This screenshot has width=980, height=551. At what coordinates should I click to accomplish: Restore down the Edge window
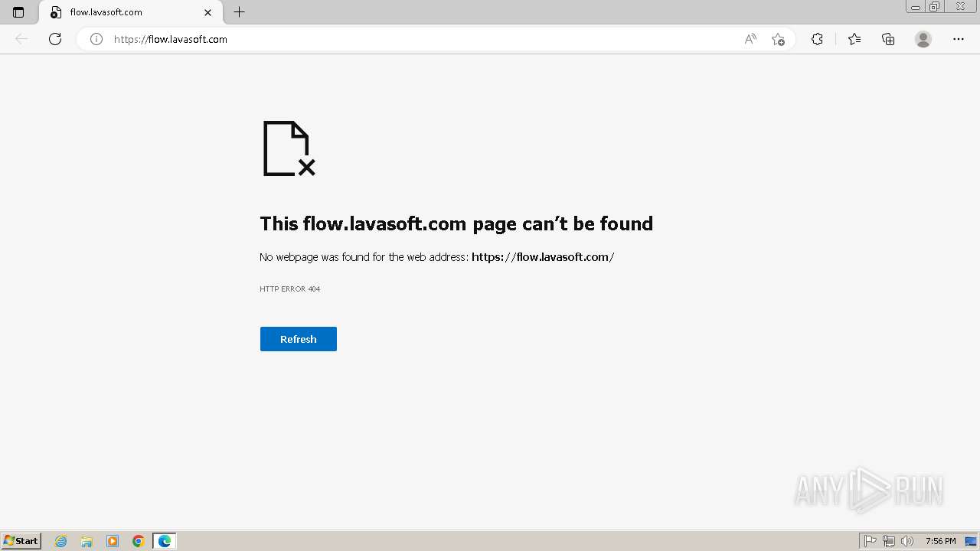(935, 7)
